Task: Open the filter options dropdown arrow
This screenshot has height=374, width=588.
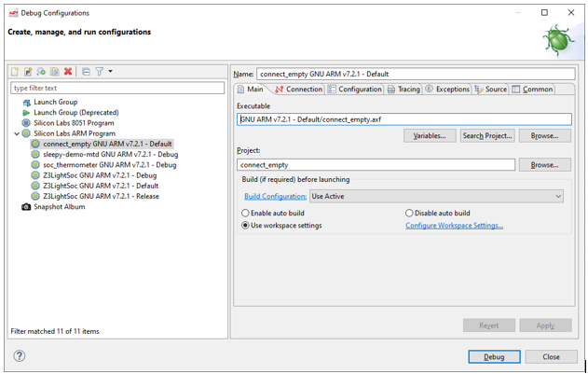Action: [x=110, y=71]
